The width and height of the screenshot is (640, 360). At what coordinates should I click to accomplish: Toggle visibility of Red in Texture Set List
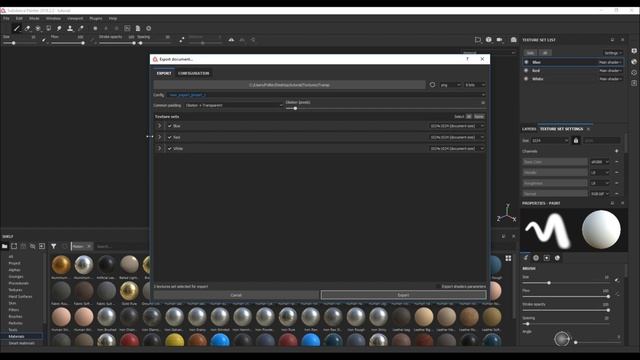(526, 71)
